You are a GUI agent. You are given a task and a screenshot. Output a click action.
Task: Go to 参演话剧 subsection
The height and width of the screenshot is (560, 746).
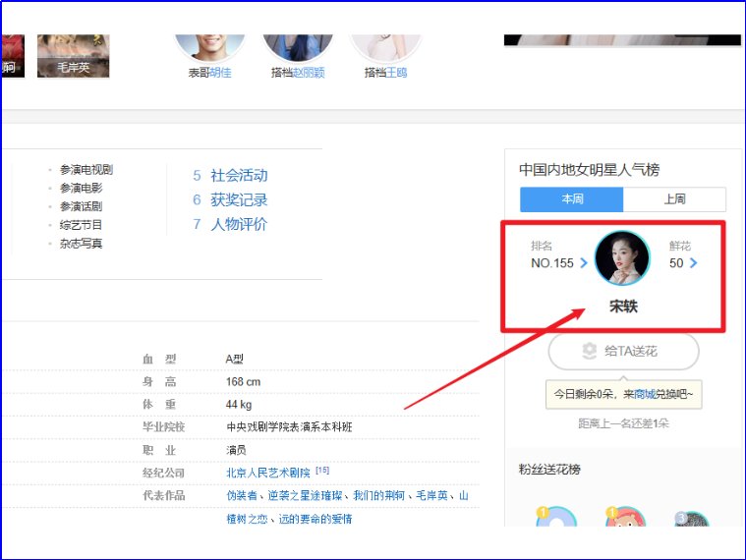tap(81, 206)
